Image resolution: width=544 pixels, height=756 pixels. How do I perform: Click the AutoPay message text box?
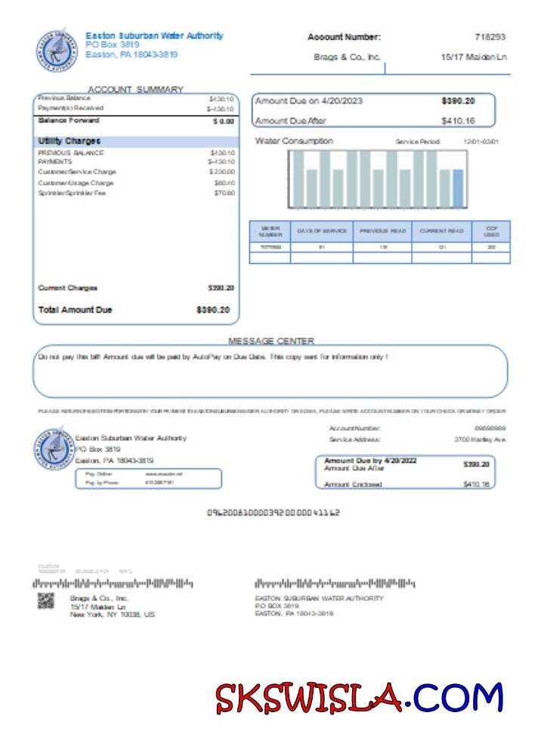(x=270, y=371)
